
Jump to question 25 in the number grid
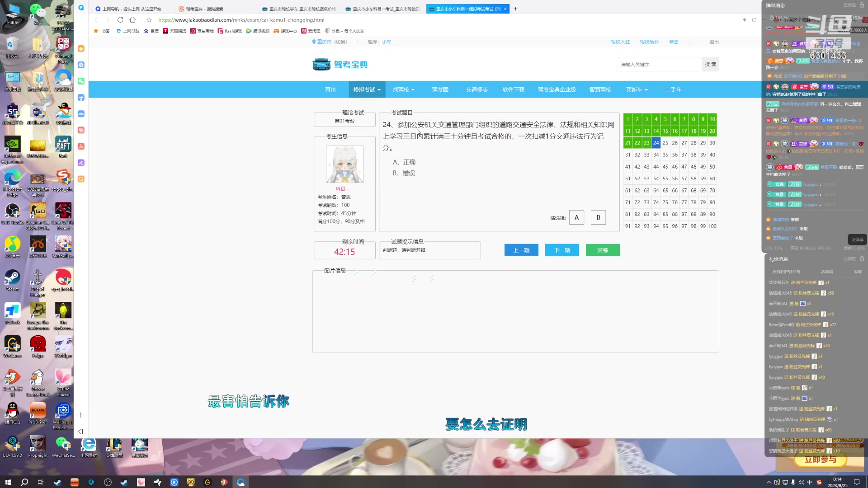[665, 143]
